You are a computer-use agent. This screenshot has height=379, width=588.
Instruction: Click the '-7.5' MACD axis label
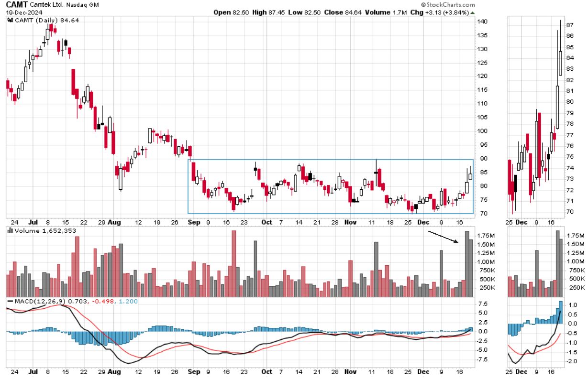tap(482, 359)
